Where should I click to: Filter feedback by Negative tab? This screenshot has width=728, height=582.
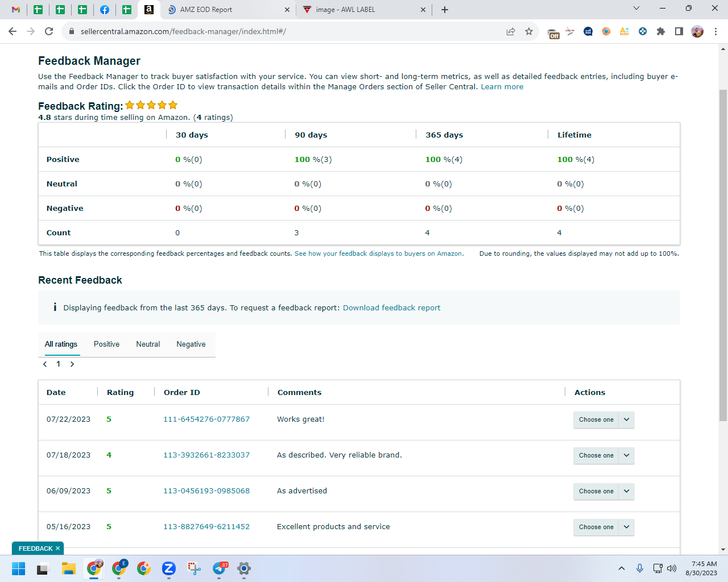pyautogui.click(x=191, y=344)
